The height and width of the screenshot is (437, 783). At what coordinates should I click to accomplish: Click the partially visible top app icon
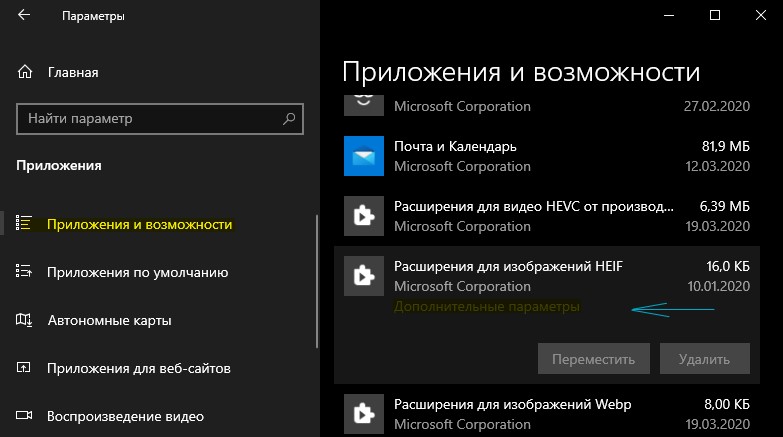tap(364, 105)
